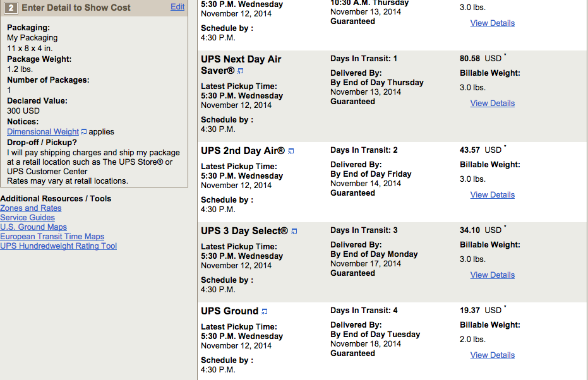Open UPS Hundredweight Rating Tool
The height and width of the screenshot is (380, 588).
pos(59,246)
